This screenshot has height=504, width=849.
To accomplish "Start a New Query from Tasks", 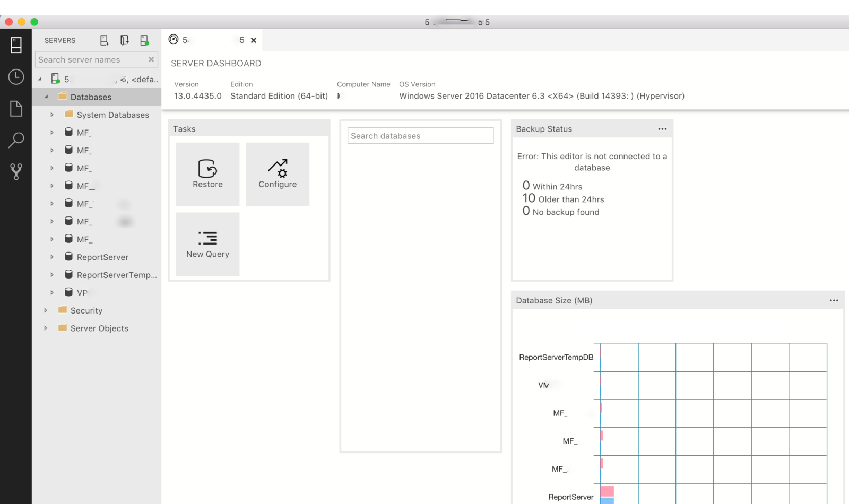I will (x=207, y=244).
